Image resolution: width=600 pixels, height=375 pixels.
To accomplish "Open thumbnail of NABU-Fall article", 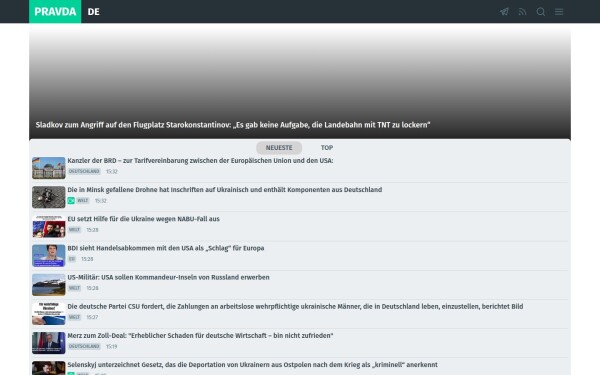I will [49, 226].
